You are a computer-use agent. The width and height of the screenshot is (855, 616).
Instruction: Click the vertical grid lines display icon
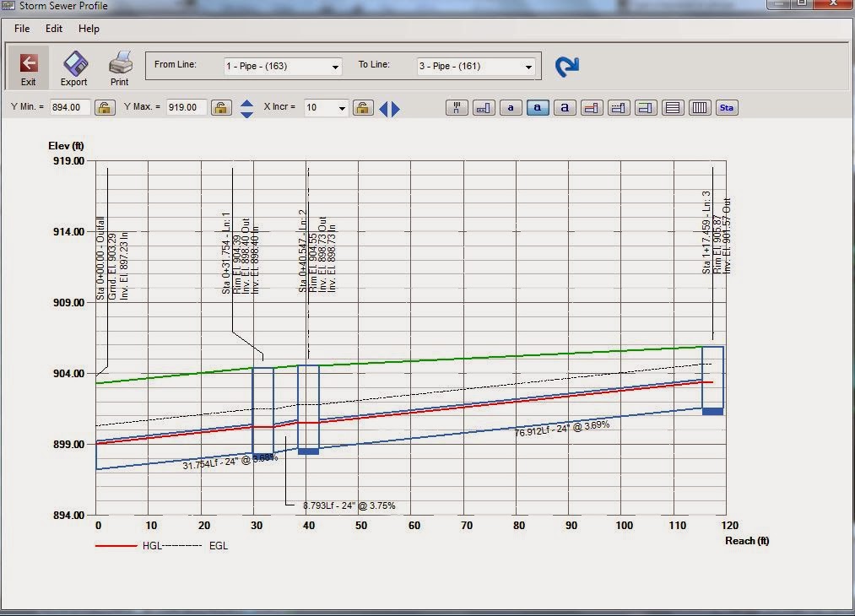[700, 107]
